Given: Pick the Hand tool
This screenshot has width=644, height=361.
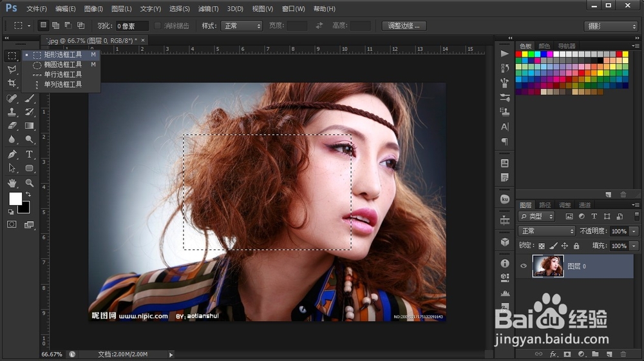Looking at the screenshot, I should pos(12,184).
